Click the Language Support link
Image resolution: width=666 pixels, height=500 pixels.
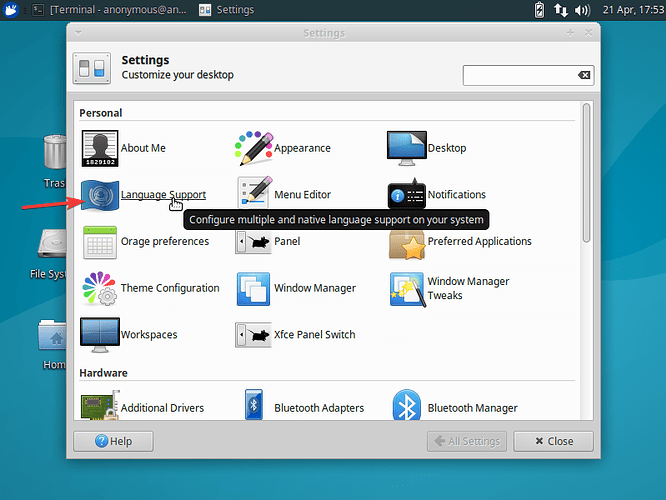tap(163, 194)
